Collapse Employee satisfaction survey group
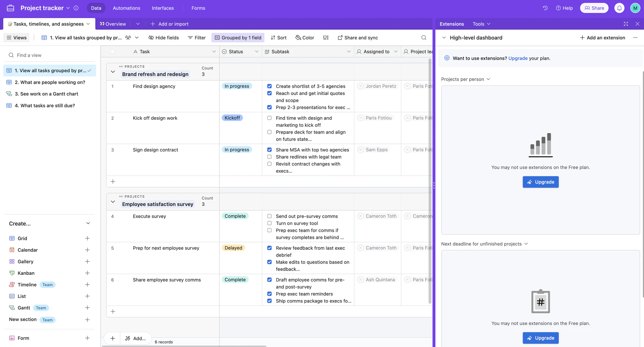This screenshot has height=347, width=644. 113,202
